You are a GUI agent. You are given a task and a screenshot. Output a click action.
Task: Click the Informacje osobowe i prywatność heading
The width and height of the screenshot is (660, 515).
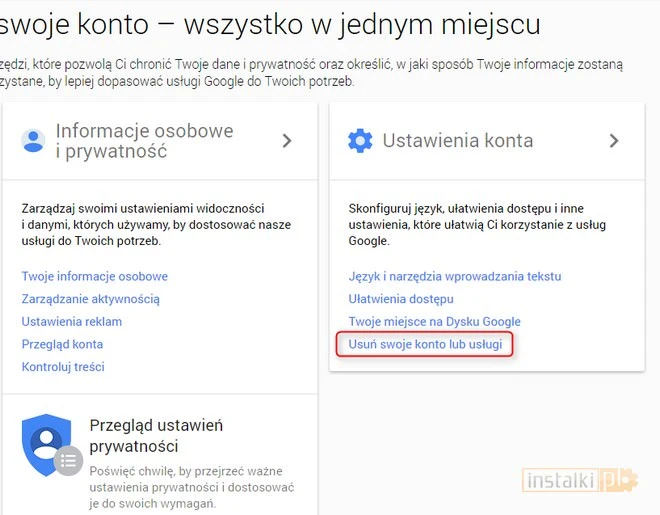[x=144, y=141]
